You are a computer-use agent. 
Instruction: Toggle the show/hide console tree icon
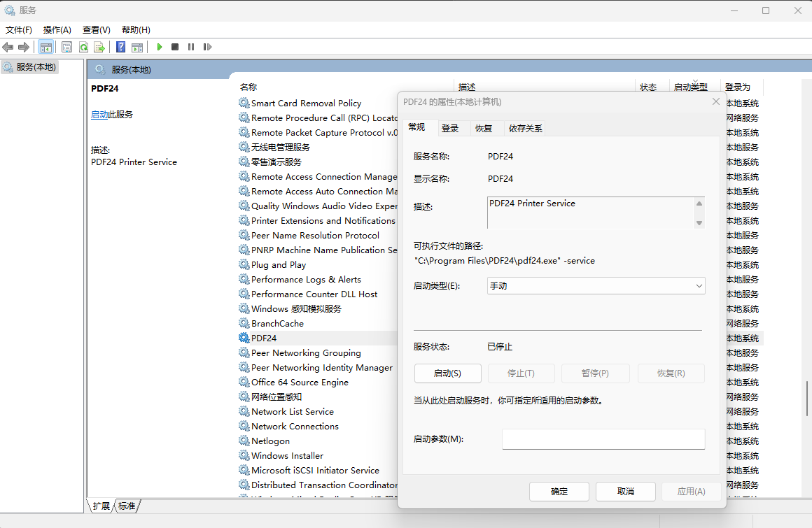coord(46,47)
